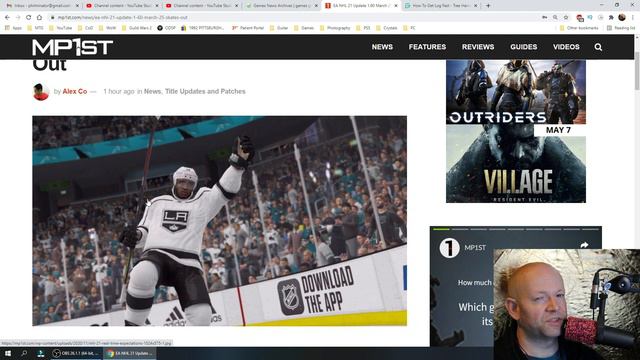
Task: Open the COSP bookmark
Action: pos(166,28)
